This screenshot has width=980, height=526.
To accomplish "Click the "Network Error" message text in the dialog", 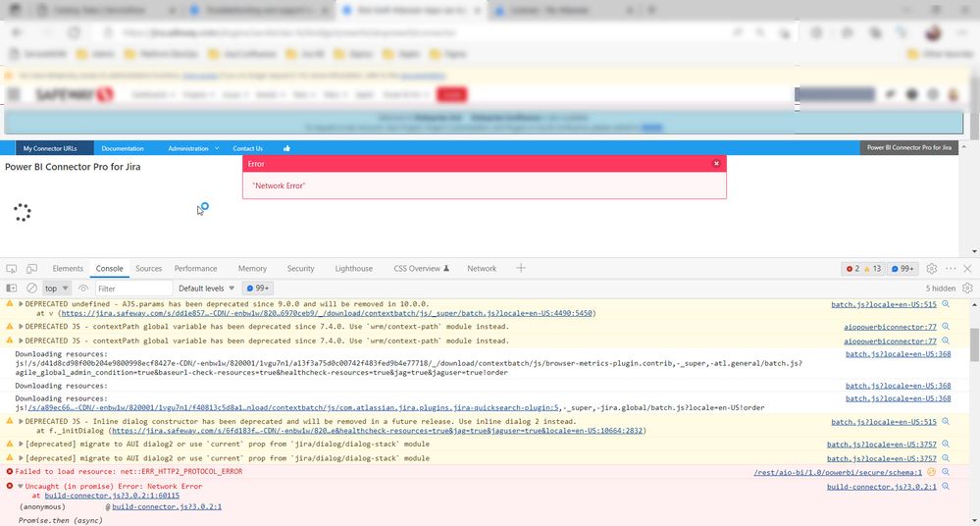I will click(279, 185).
